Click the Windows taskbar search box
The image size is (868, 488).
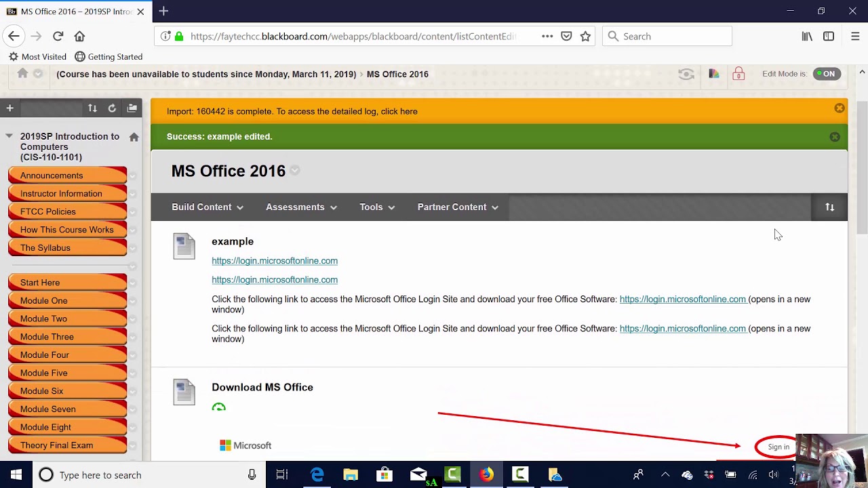(x=149, y=475)
